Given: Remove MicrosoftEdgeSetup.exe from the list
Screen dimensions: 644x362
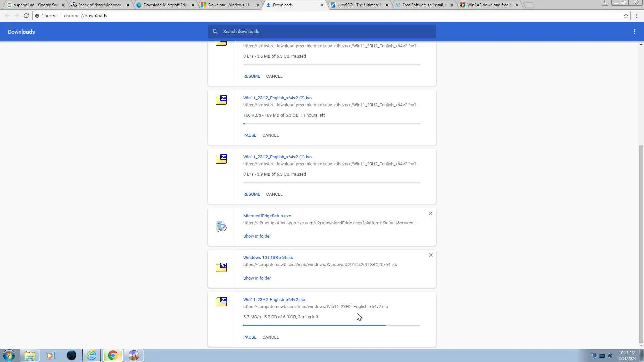Looking at the screenshot, I should point(430,213).
